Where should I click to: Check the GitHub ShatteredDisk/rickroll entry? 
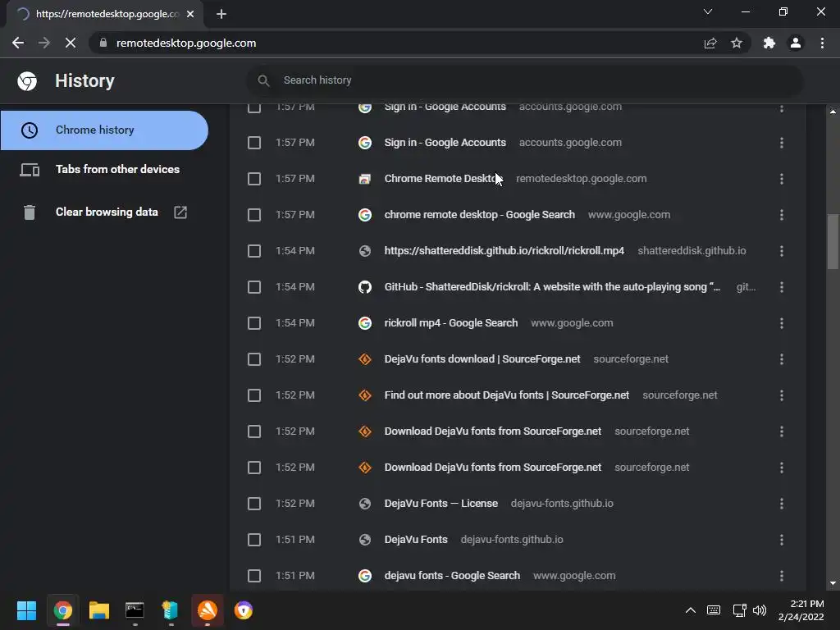click(254, 287)
